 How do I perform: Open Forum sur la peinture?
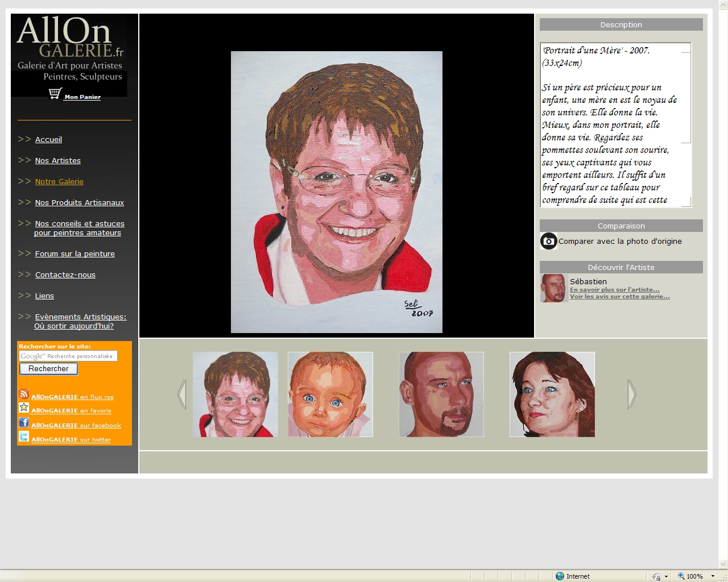point(75,254)
